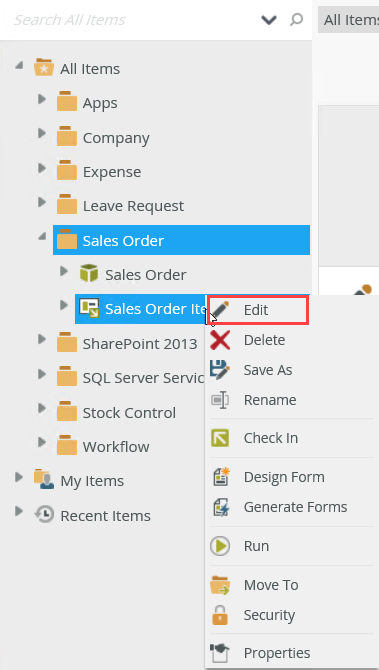
Task: Choose Edit from the context menu
Action: (x=258, y=310)
